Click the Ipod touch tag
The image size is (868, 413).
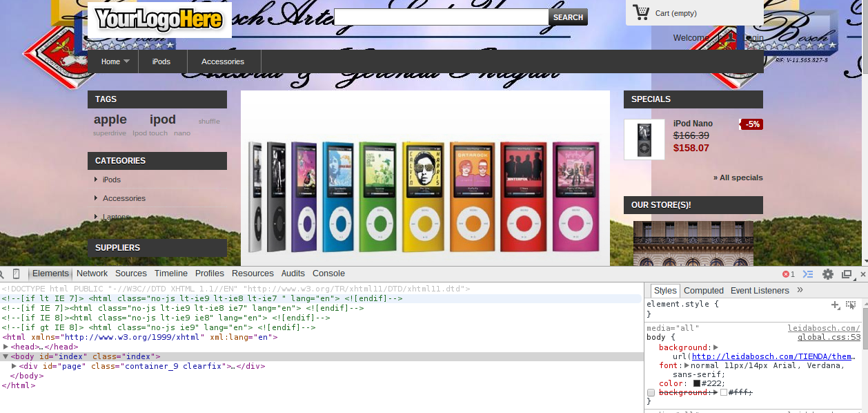(x=150, y=133)
